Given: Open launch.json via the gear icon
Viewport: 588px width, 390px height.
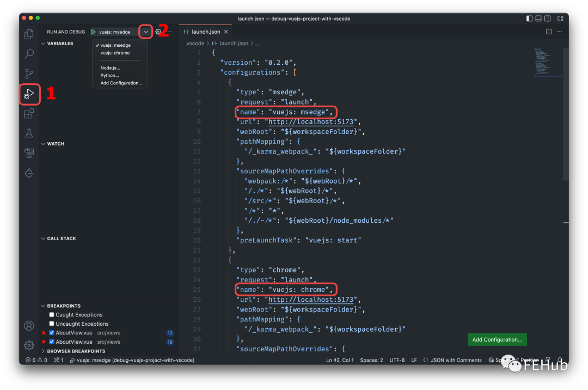Looking at the screenshot, I should 158,32.
